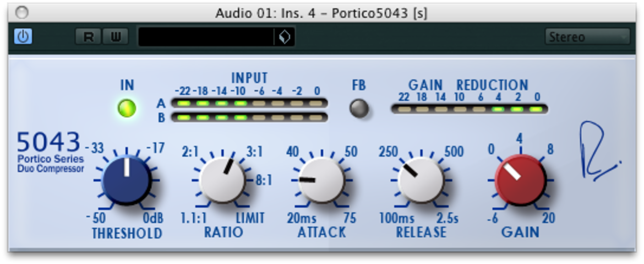Click the Attack time knob
This screenshot has height=264, width=644.
coord(321,180)
